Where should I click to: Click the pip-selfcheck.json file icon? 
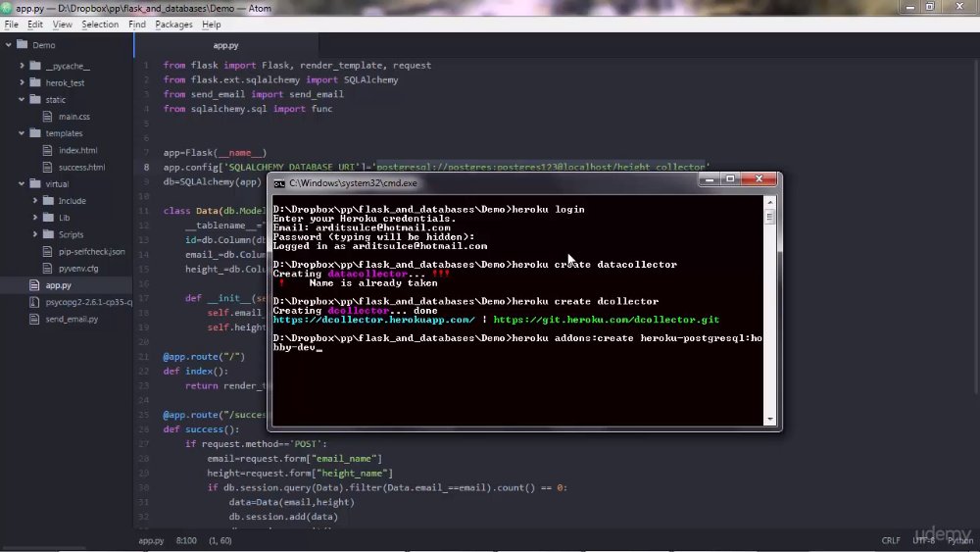coord(47,251)
